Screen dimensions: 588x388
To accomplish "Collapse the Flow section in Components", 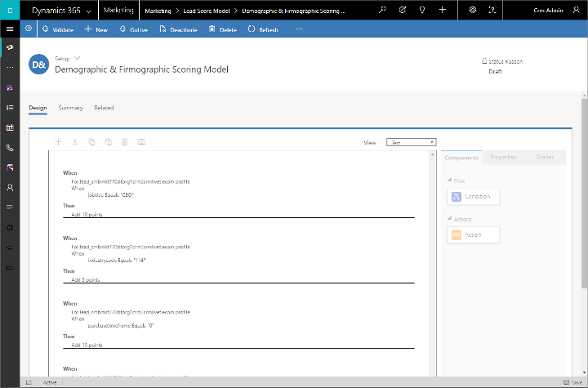I will tap(449, 181).
